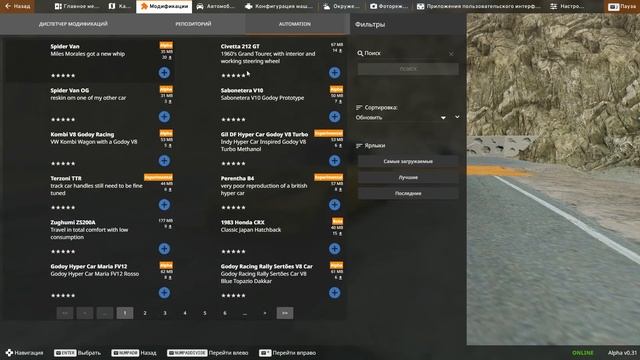Add the Sabonetera V10 mod
This screenshot has width=640, height=360.
(334, 117)
